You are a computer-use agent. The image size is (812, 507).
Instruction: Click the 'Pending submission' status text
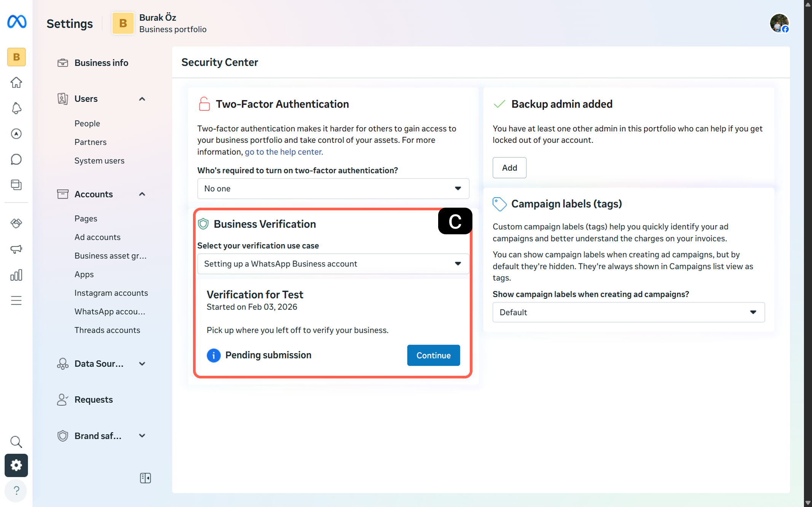[268, 355]
